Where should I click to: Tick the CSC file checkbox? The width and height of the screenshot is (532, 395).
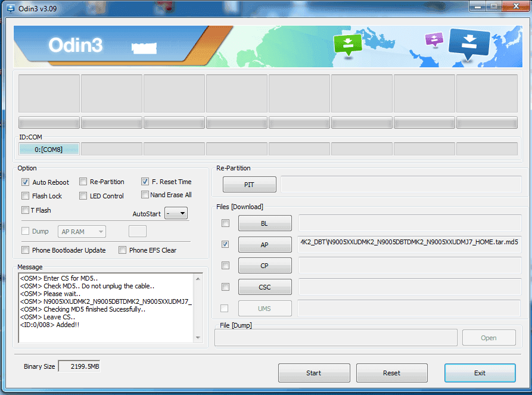pyautogui.click(x=225, y=287)
